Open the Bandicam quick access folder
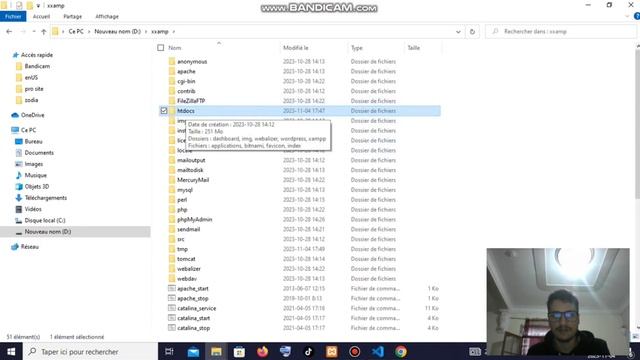The height and width of the screenshot is (360, 640). 37,66
